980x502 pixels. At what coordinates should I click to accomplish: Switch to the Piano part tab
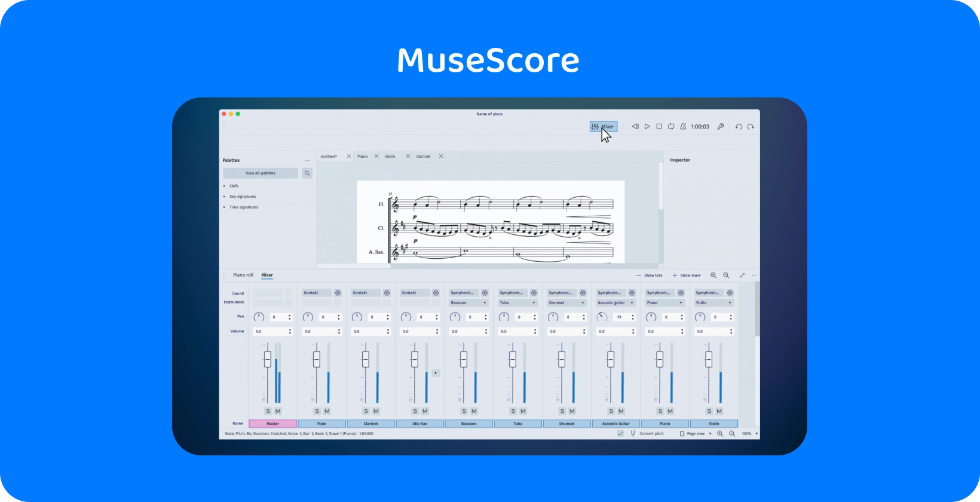coord(363,157)
